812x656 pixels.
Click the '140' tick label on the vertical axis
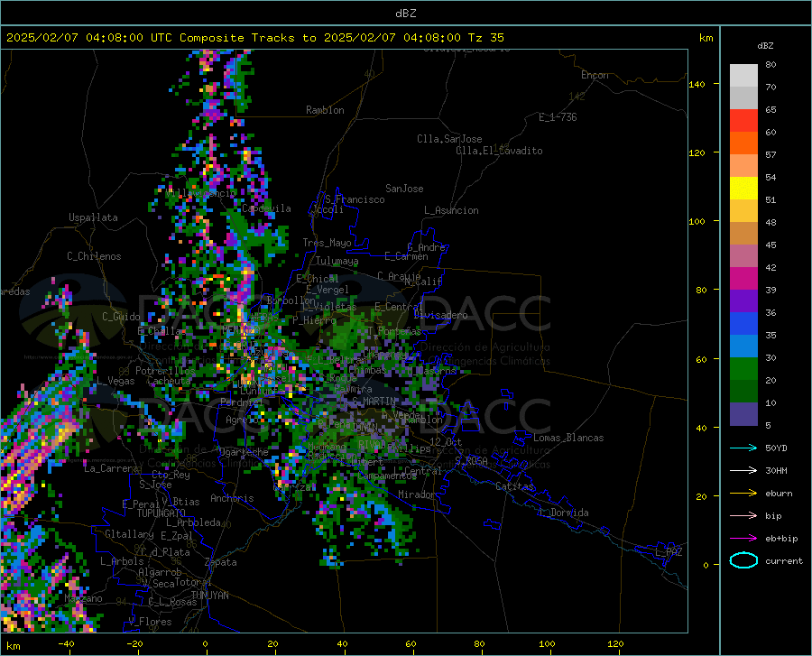coord(697,84)
